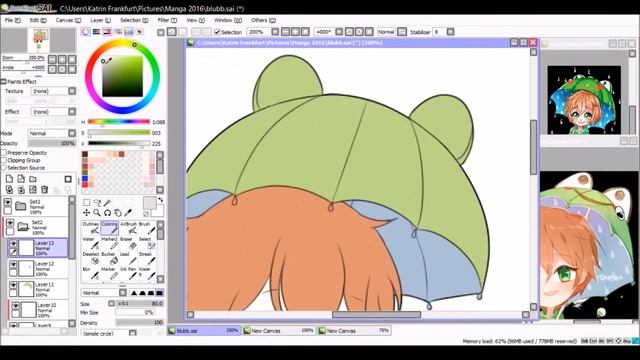Create a new layer folder
Screen dimensions: 640x360
click(x=33, y=179)
